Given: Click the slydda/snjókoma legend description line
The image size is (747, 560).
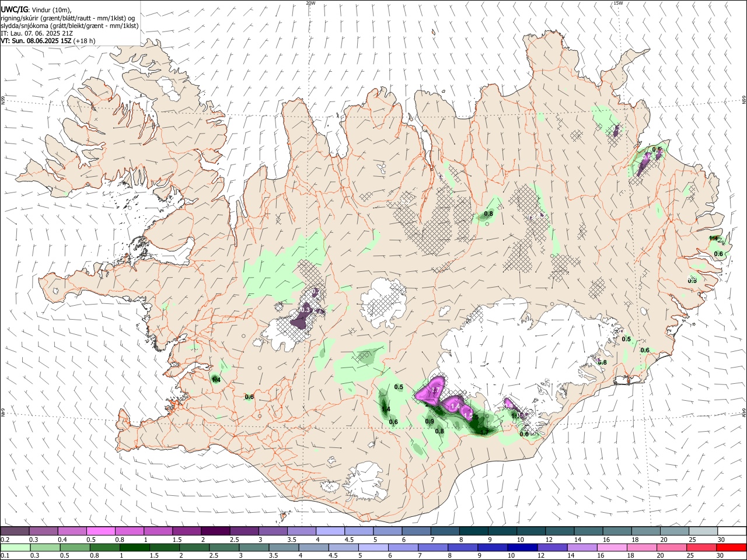Looking at the screenshot, I should 69,26.
